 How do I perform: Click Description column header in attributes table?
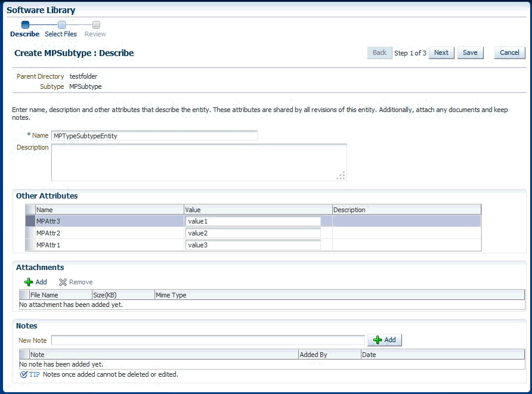click(407, 210)
